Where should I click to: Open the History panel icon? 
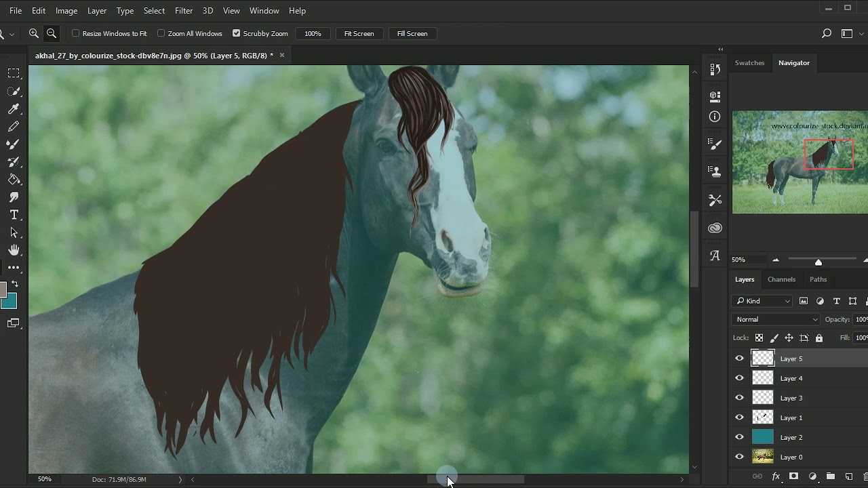click(x=715, y=70)
